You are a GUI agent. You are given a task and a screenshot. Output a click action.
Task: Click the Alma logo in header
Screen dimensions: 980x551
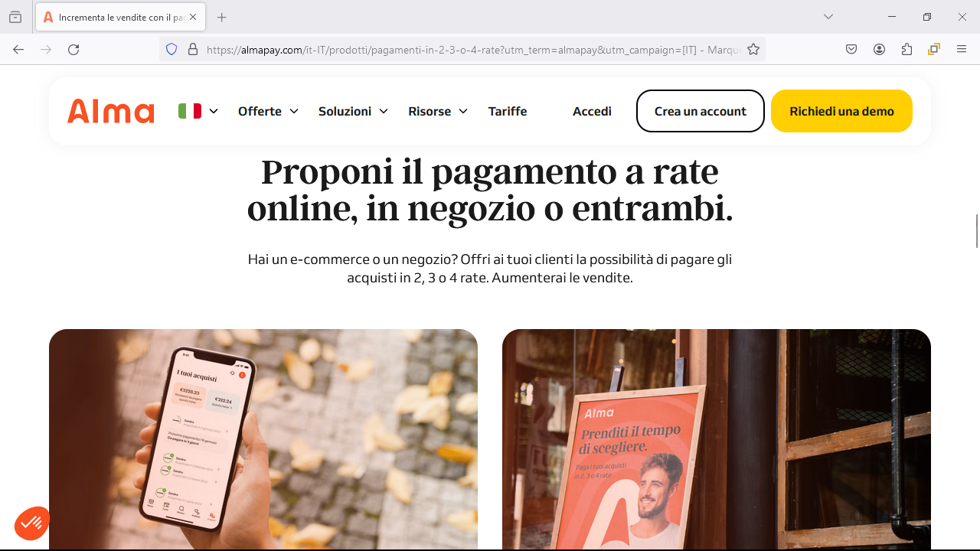pos(111,111)
